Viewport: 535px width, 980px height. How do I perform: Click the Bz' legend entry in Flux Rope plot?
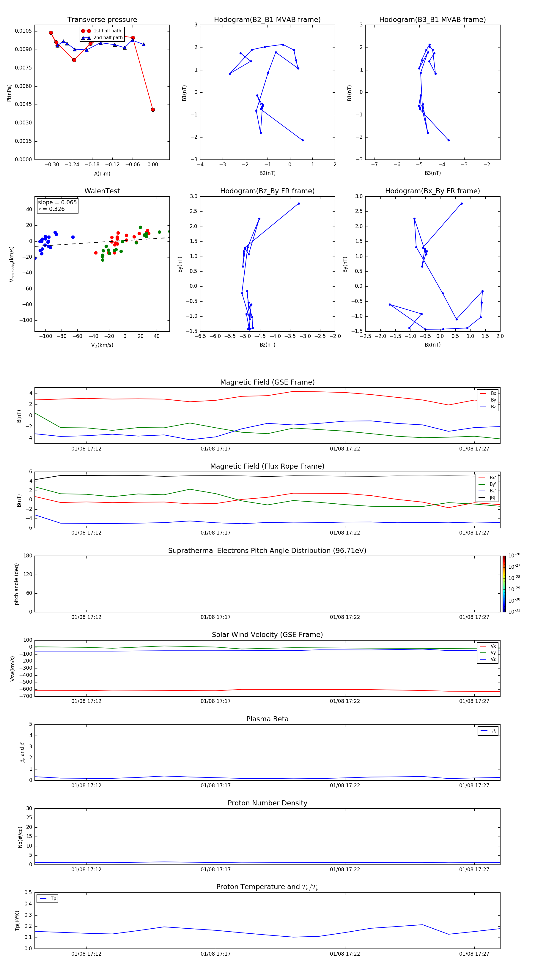487,491
